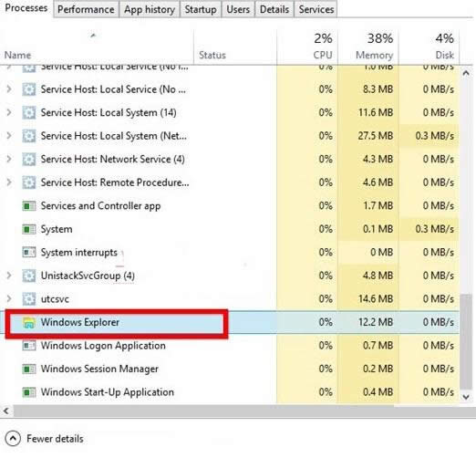Image resolution: width=476 pixels, height=458 pixels.
Task: Go to the Startup tab
Action: [x=201, y=9]
